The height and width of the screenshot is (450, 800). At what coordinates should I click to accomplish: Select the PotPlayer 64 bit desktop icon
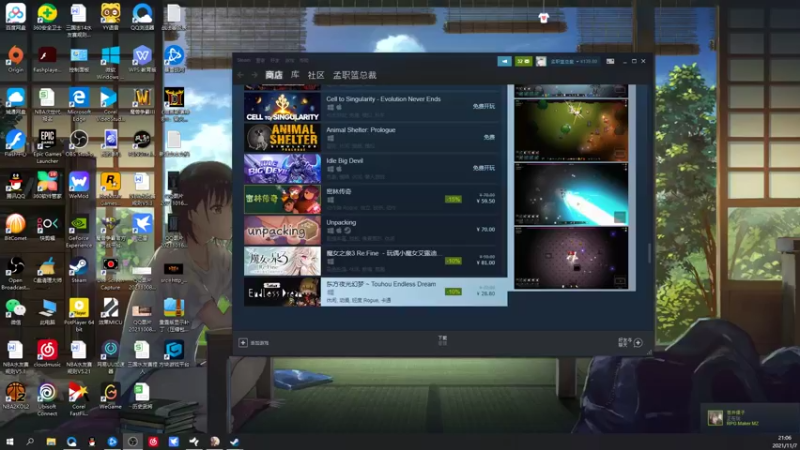pyautogui.click(x=79, y=315)
